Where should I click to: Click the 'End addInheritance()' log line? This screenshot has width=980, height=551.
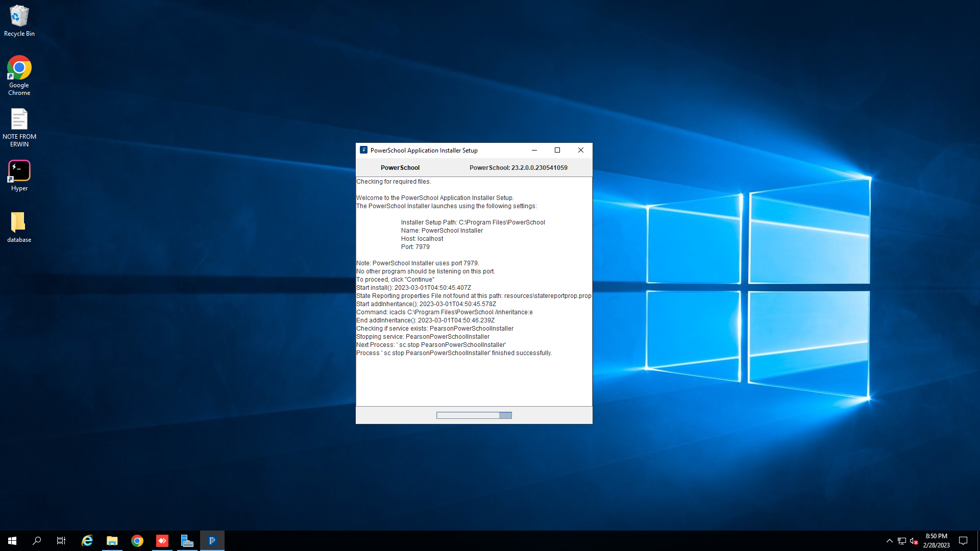click(x=426, y=320)
